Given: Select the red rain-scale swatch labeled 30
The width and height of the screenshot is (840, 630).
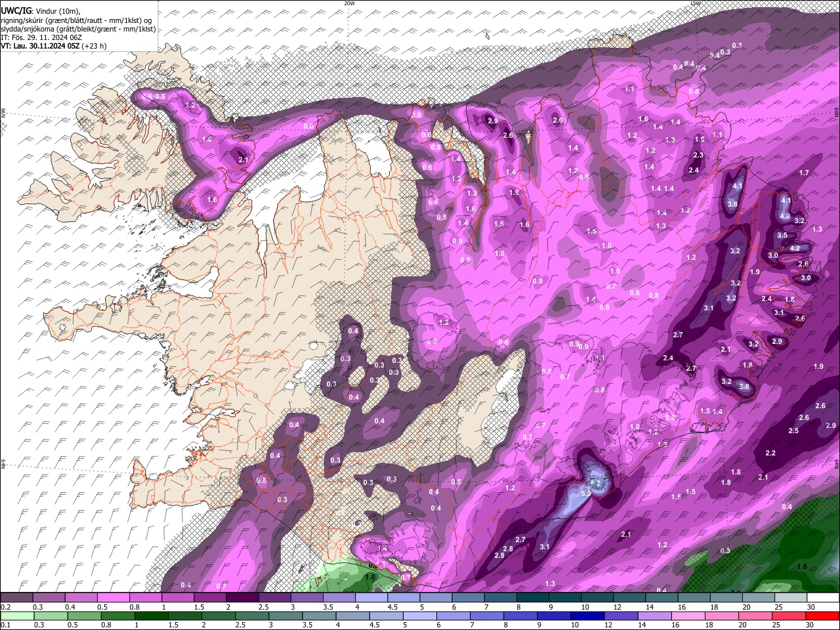Looking at the screenshot, I should coord(824,616).
